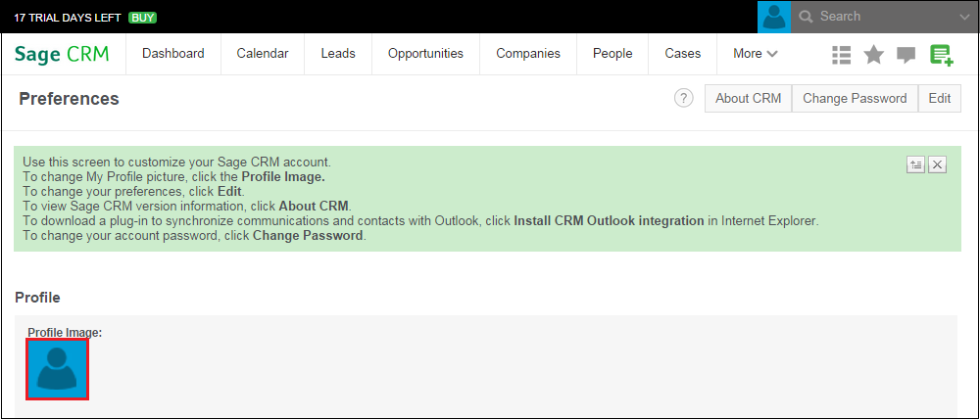Click the Change Password button
The height and width of the screenshot is (420, 980).
[x=855, y=99]
